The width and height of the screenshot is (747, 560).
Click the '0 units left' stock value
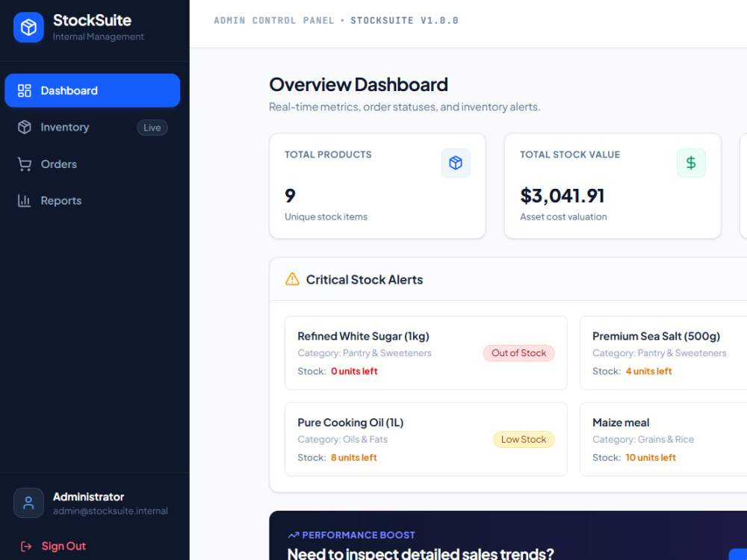(354, 371)
